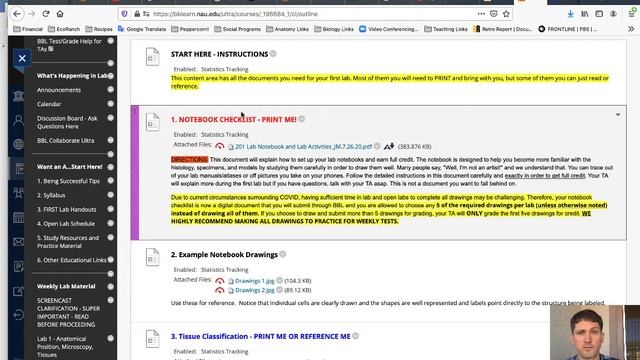Toggle Being Successful Tips options circle
The width and height of the screenshot is (640, 360).
(111, 180)
